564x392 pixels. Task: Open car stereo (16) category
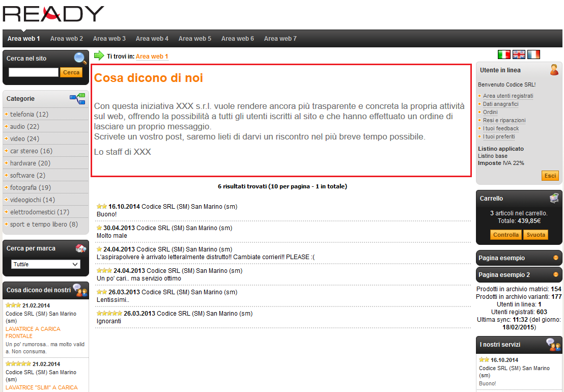[x=31, y=151]
